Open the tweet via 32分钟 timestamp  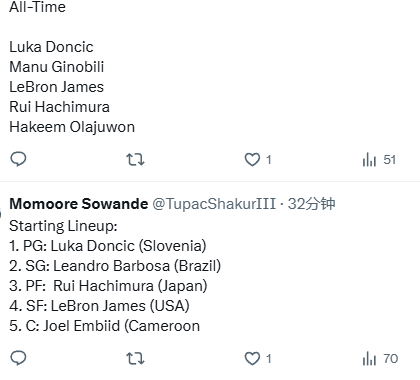tap(311, 204)
